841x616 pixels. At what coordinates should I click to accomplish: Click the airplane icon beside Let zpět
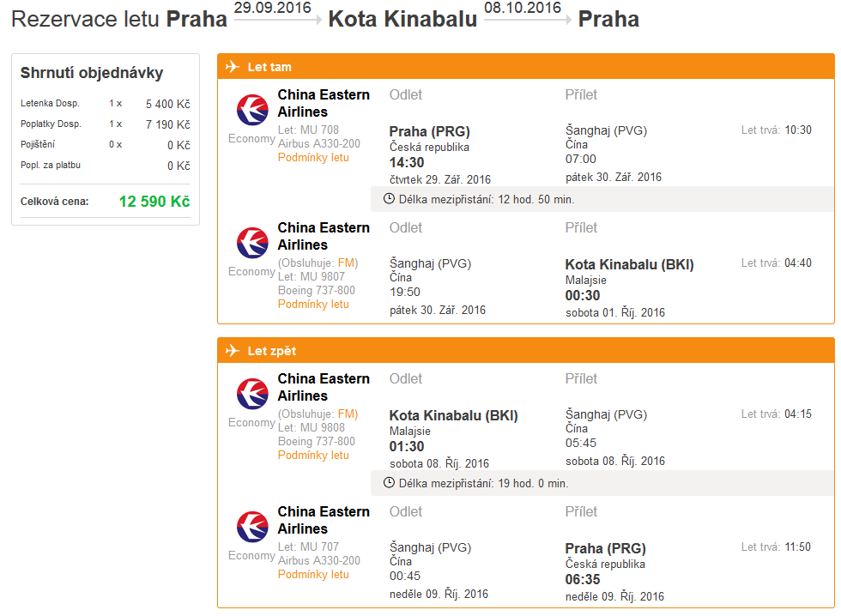pos(233,351)
